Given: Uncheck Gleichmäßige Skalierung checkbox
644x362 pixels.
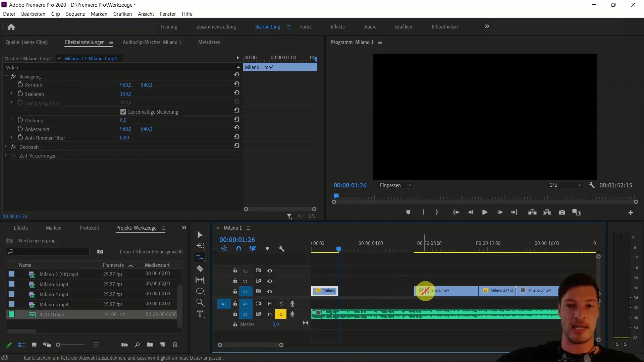Looking at the screenshot, I should (x=123, y=112).
